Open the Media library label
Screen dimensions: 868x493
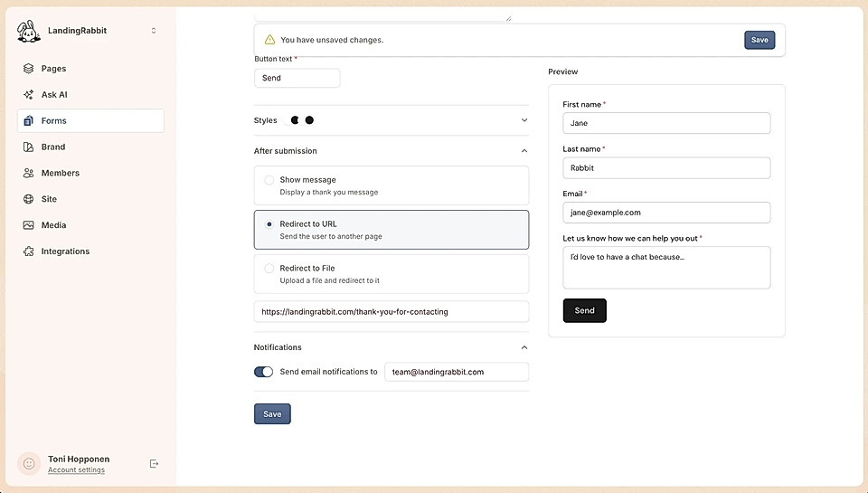53,225
